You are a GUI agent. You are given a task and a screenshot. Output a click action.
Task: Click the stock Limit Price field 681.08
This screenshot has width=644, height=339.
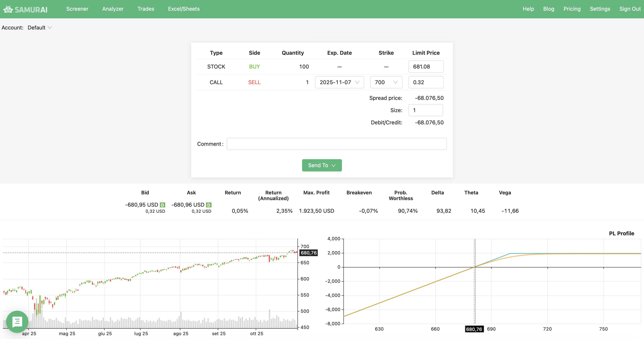point(426,67)
